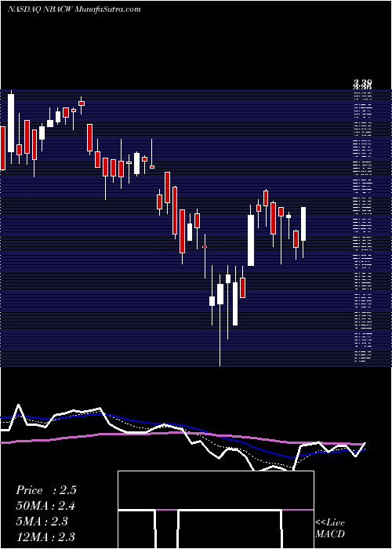Click the '12MA : 2.3' value text
This screenshot has width=392, height=549.
tap(45, 536)
